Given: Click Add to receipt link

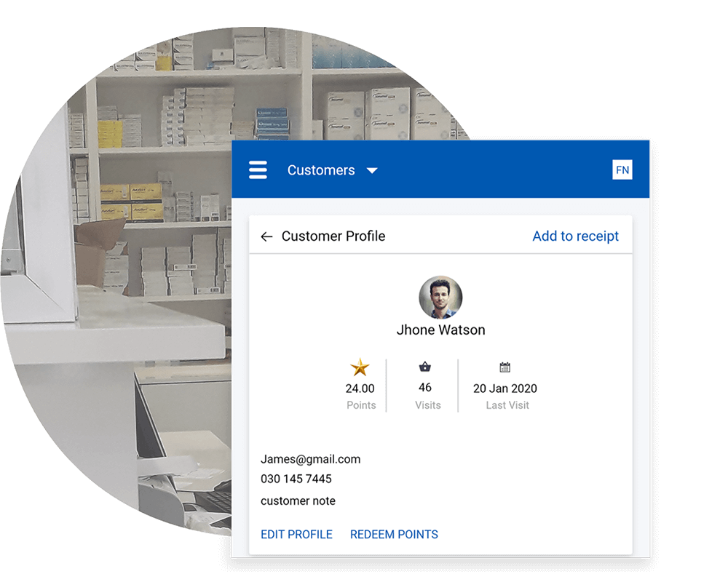Looking at the screenshot, I should pyautogui.click(x=575, y=236).
